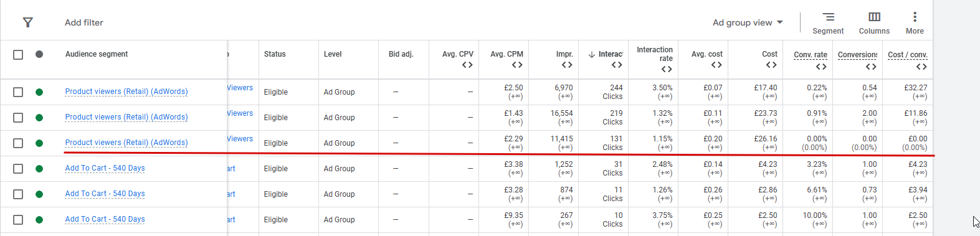980x236 pixels.
Task: Open status dropdown on last Add To Cart row
Action: point(39,220)
